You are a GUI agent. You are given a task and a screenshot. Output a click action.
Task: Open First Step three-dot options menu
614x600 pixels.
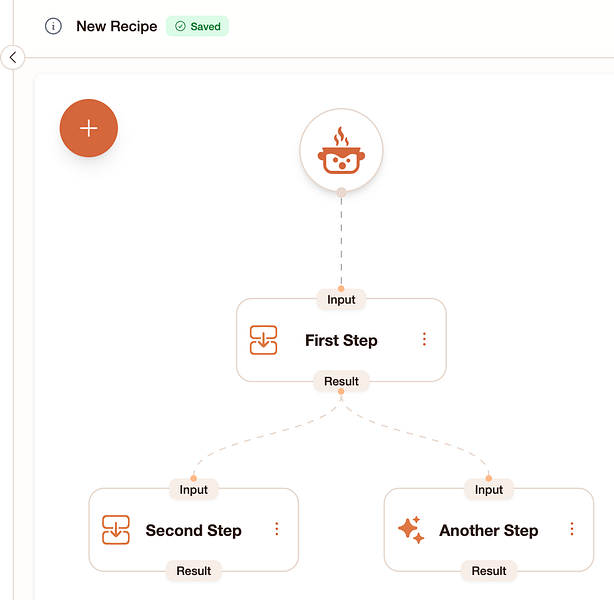(424, 339)
